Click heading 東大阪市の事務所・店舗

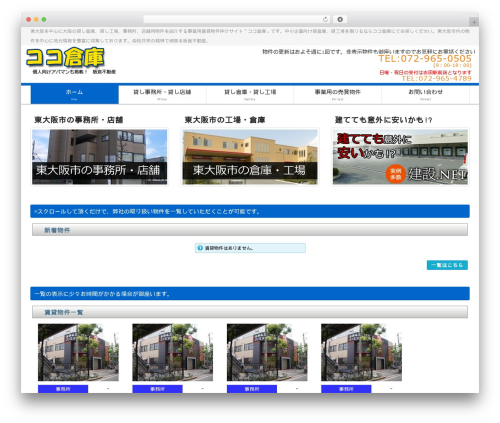[79, 120]
